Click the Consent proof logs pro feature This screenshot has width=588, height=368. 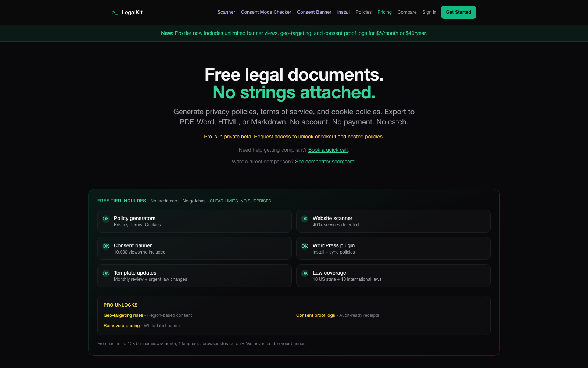click(316, 315)
